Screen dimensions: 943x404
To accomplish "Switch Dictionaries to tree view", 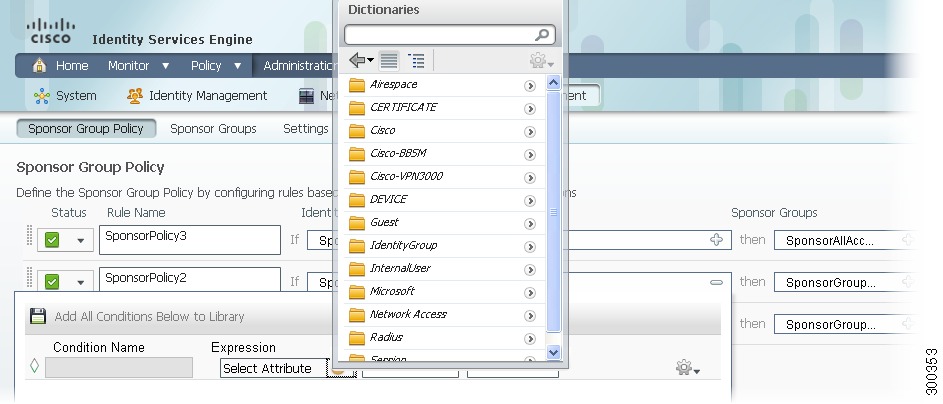I will click(x=416, y=60).
